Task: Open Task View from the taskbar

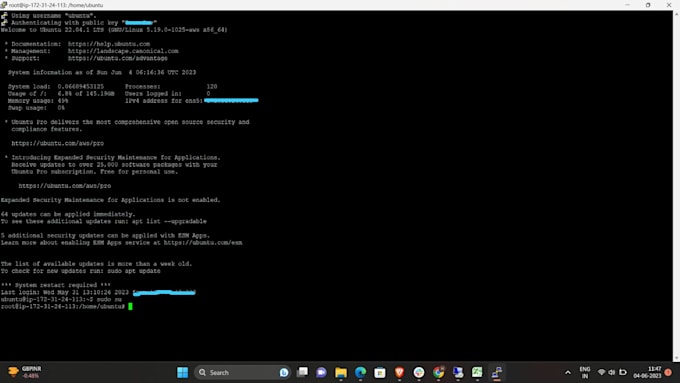Action: point(302,372)
